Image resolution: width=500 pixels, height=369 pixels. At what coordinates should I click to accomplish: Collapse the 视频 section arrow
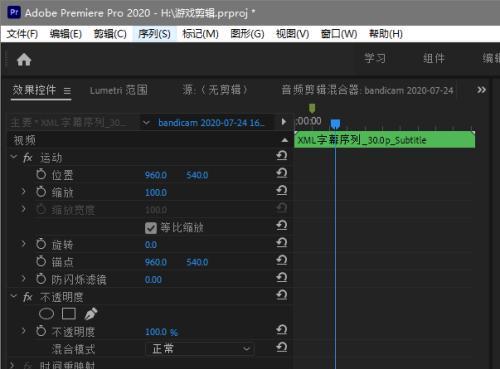pos(284,140)
